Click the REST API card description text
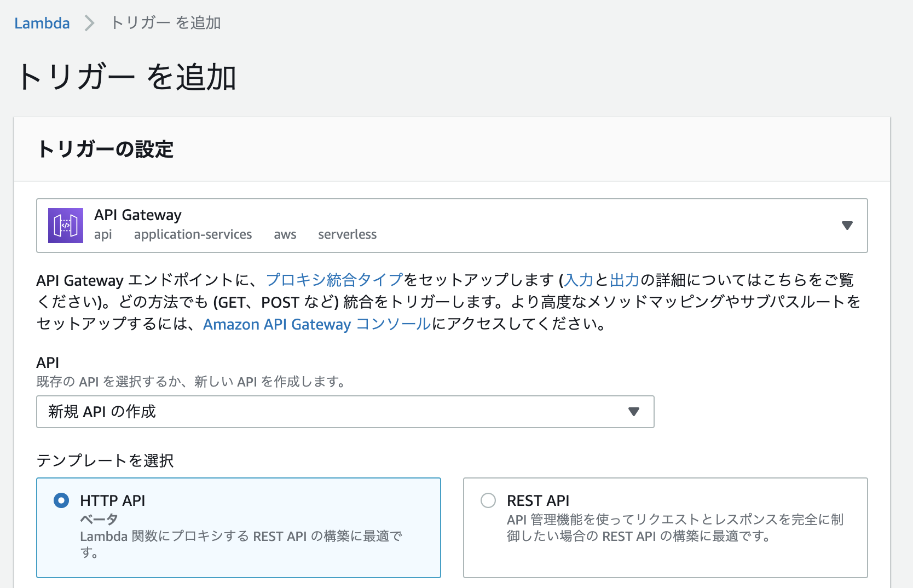This screenshot has width=913, height=588. [675, 528]
